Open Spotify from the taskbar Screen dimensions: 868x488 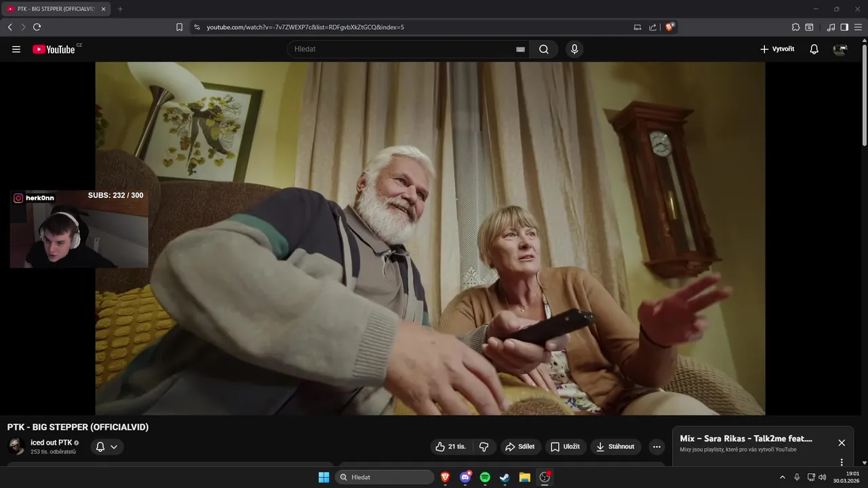click(485, 477)
